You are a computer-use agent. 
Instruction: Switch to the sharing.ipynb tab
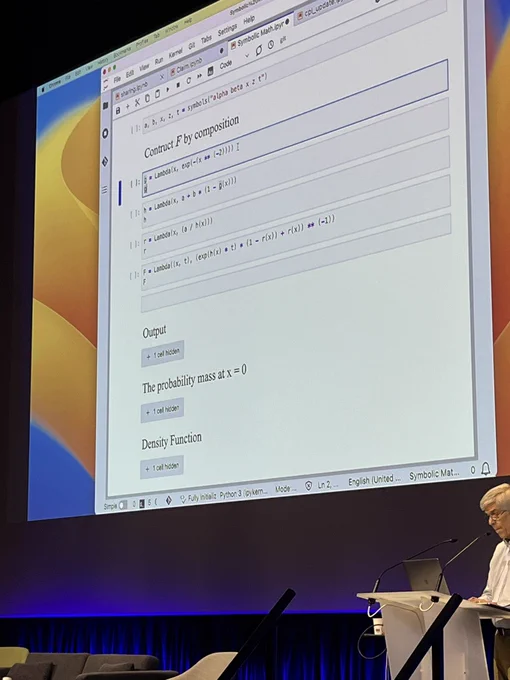click(x=133, y=88)
